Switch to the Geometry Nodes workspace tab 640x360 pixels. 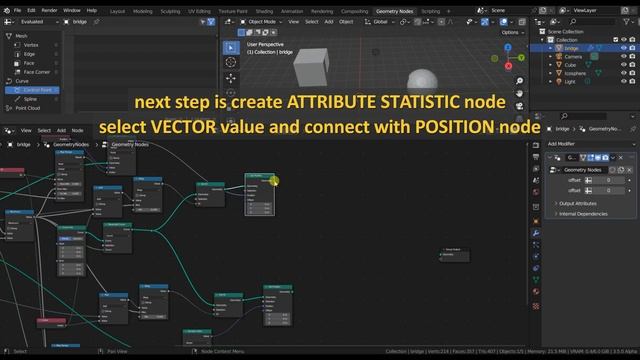click(394, 11)
